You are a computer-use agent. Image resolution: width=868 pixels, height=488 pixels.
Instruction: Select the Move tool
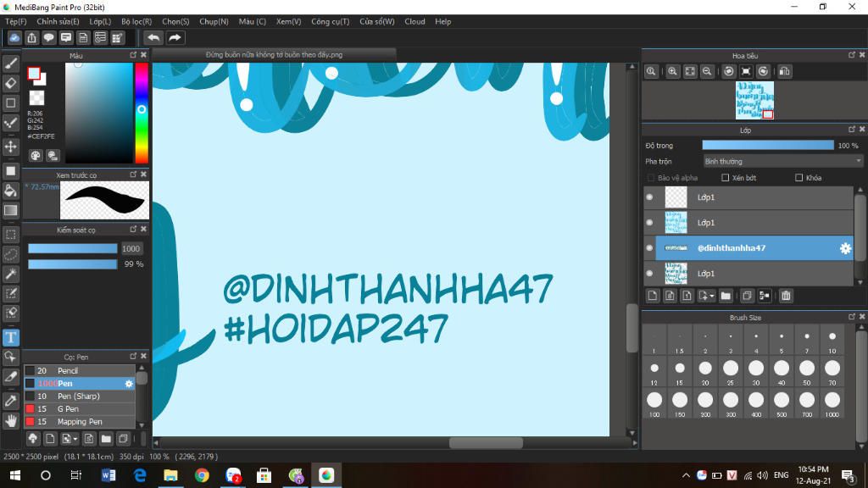(x=10, y=147)
